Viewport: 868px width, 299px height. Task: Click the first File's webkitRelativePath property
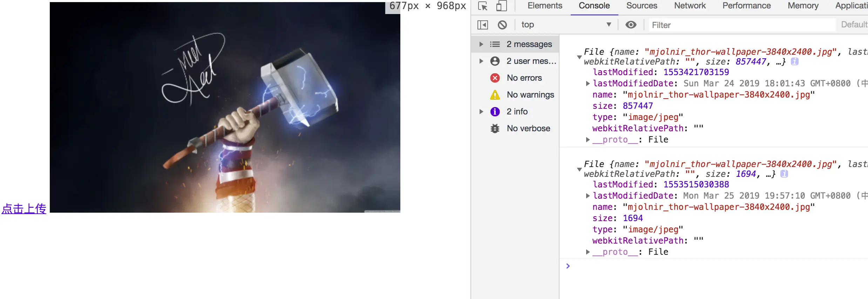point(648,128)
